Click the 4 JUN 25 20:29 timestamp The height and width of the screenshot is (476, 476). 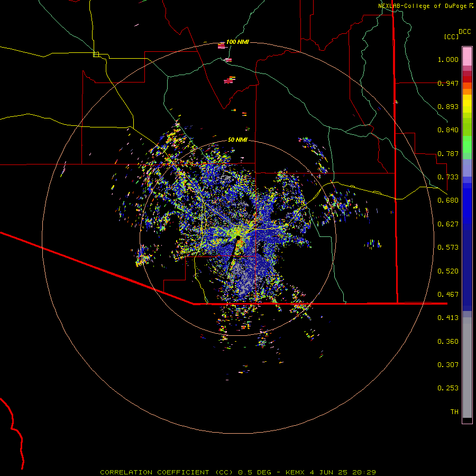tap(343, 472)
